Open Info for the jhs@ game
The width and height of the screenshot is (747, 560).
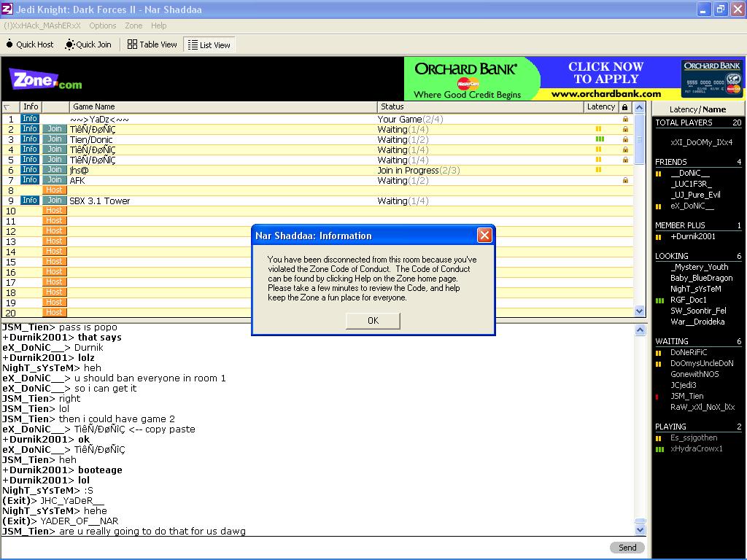tap(29, 169)
